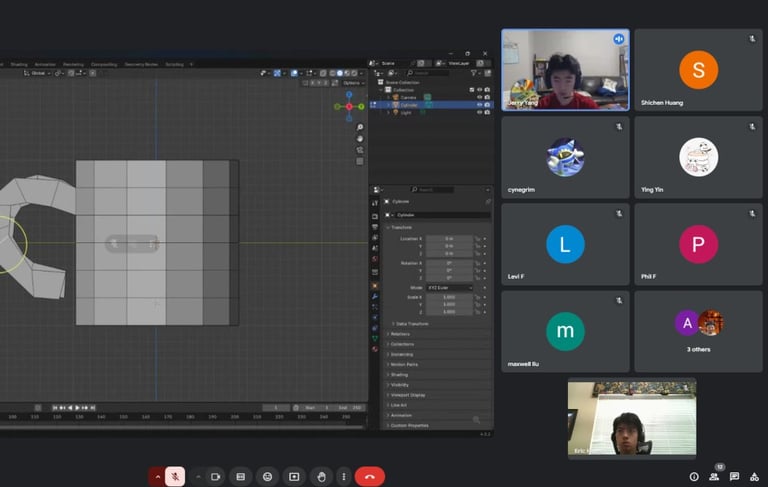The image size is (768, 487).
Task: Click the self-view video thumbnail
Action: tap(632, 418)
